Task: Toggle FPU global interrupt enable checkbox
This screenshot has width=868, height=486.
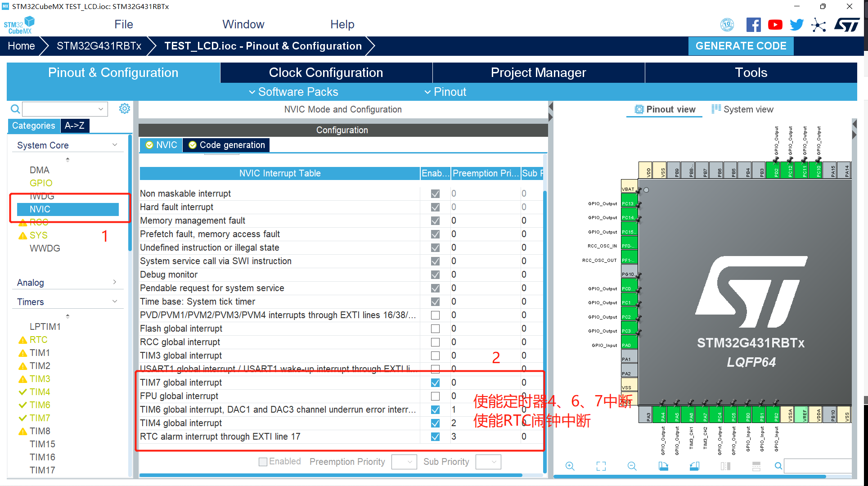Action: 435,396
